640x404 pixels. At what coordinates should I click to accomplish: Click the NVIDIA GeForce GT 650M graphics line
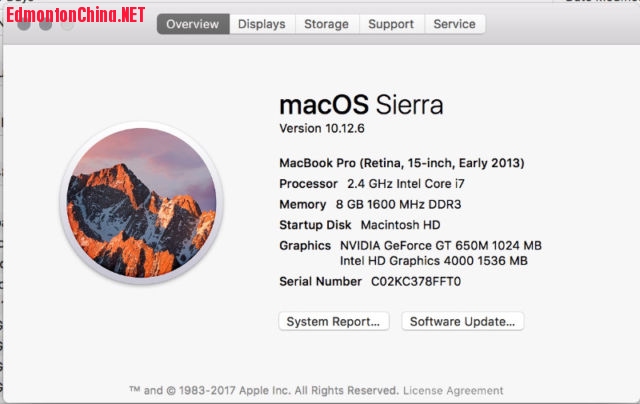[x=440, y=245]
